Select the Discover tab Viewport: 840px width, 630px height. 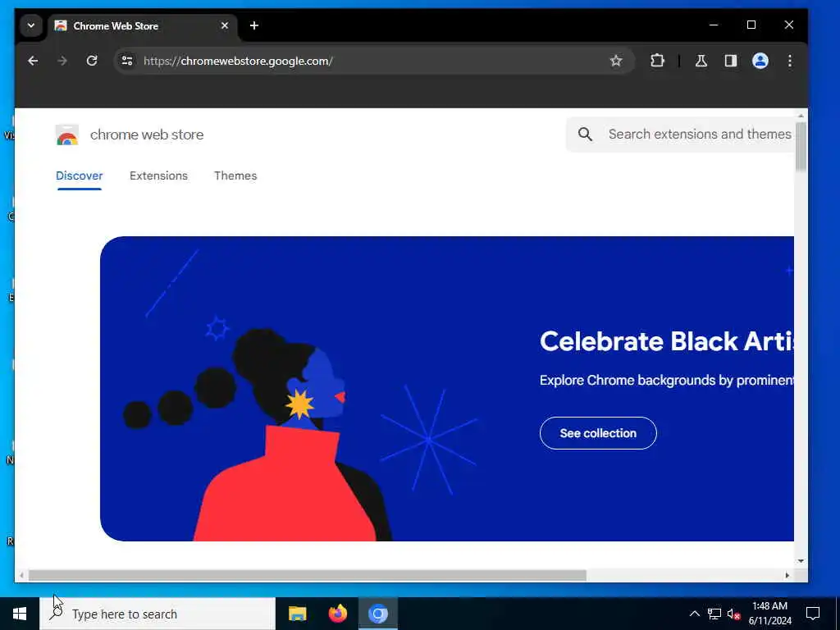click(x=80, y=176)
